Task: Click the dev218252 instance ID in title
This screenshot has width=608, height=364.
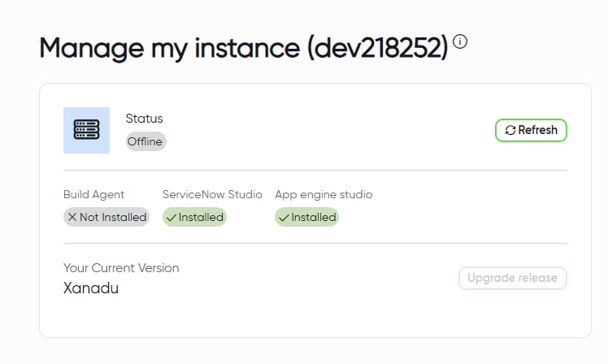Action: [378, 48]
